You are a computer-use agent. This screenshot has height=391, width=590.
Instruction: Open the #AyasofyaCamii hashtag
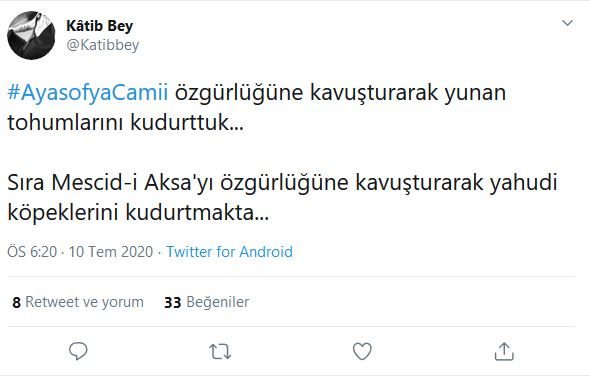pos(88,92)
